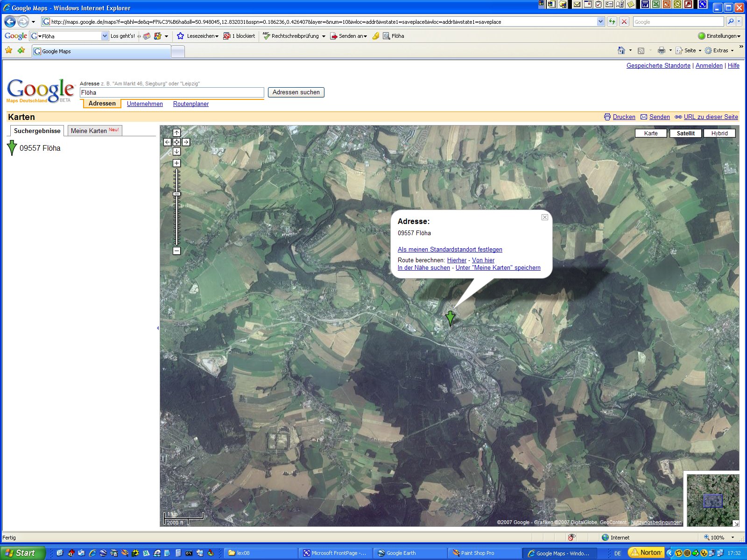The height and width of the screenshot is (560, 747).
Task: Click the Home icon in command bar
Action: coord(621,50)
